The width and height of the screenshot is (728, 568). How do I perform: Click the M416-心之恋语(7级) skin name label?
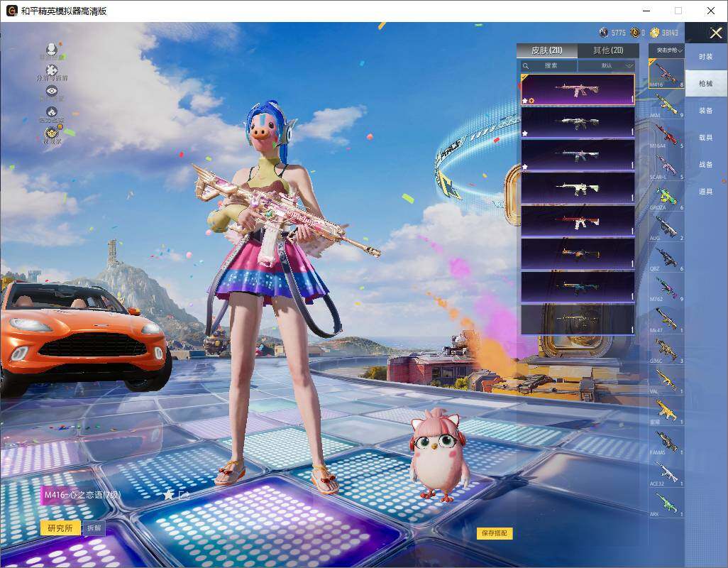(x=82, y=495)
